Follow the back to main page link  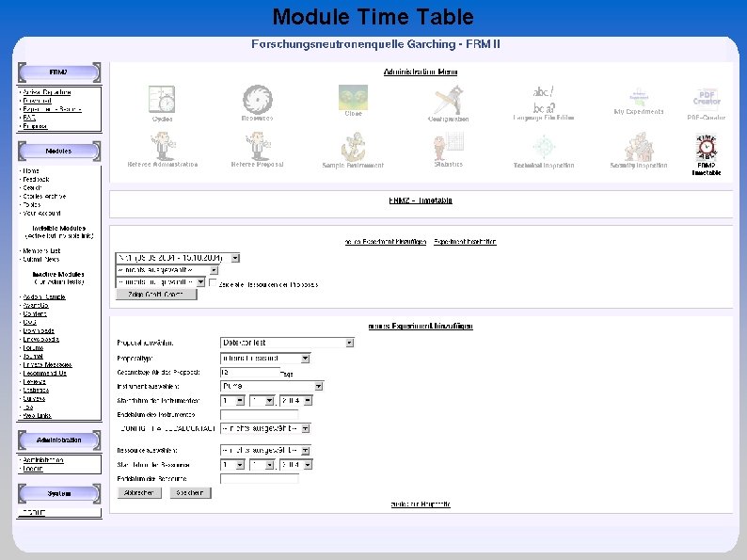pyautogui.click(x=421, y=504)
